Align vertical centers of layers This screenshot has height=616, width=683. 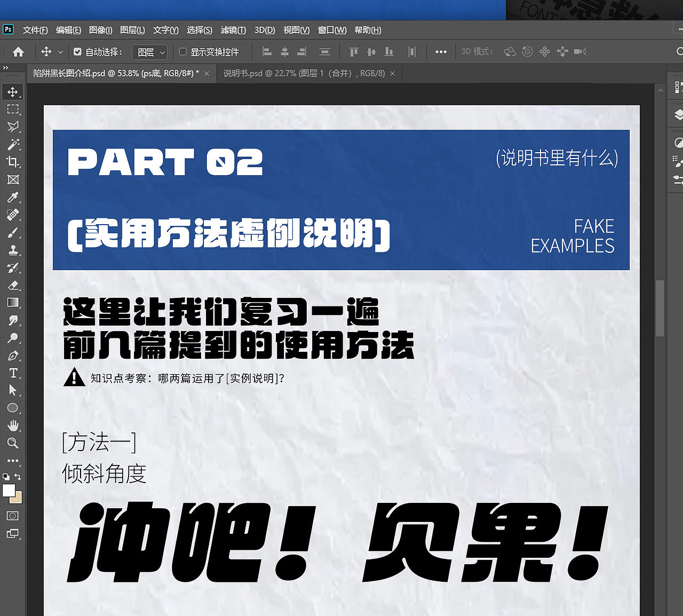(x=371, y=52)
